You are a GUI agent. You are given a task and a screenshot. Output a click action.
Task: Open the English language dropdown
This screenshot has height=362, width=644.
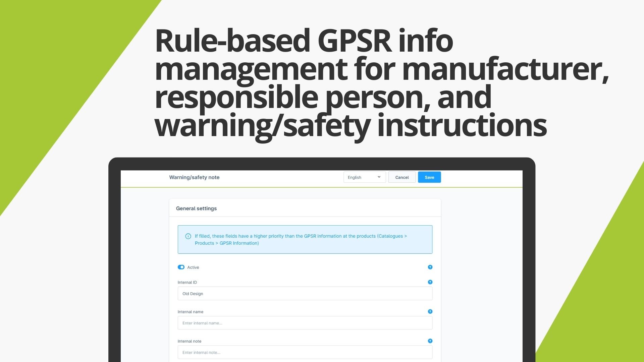pyautogui.click(x=365, y=177)
